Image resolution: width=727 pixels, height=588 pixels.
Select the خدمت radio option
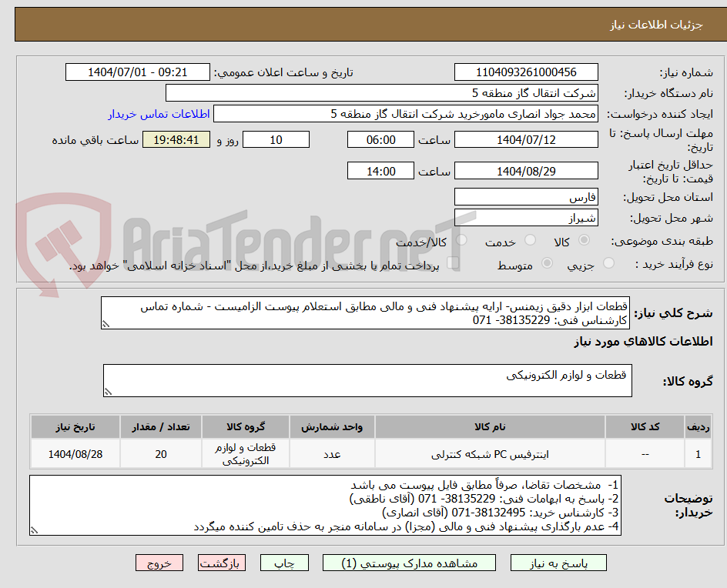pos(531,239)
